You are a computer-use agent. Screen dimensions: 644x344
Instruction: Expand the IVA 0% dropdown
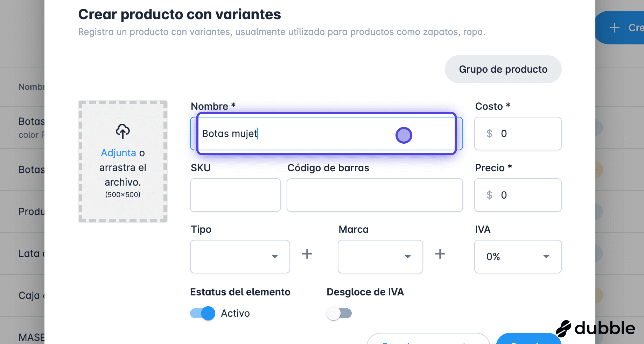click(518, 257)
